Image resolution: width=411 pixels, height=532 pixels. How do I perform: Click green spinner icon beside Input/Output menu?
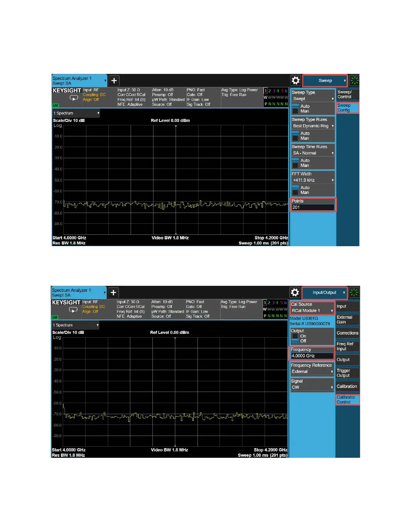pyautogui.click(x=354, y=293)
